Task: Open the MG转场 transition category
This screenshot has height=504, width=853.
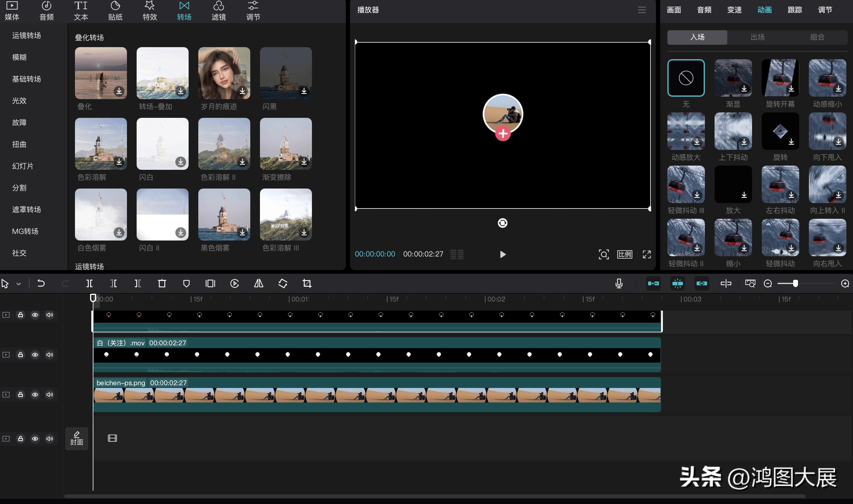Action: [x=25, y=231]
